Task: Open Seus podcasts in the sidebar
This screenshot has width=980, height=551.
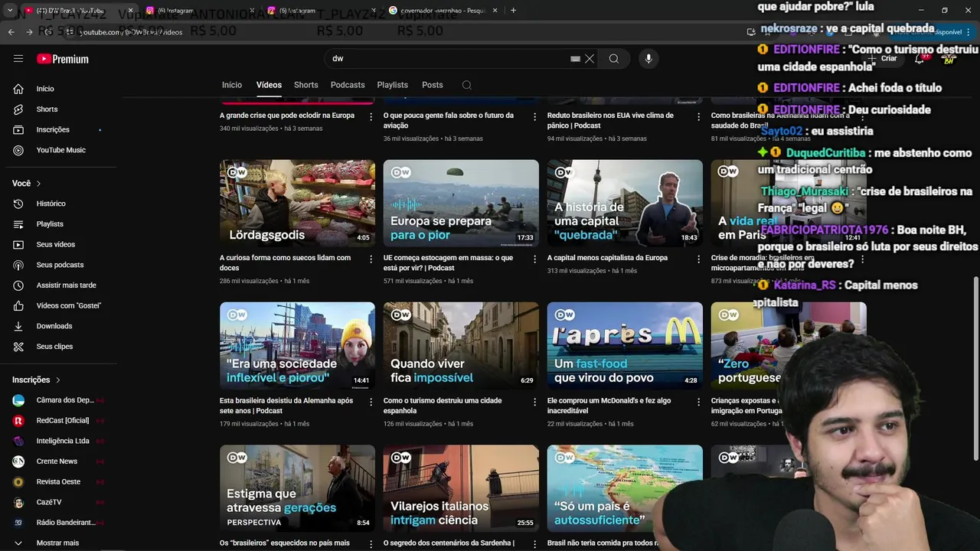Action: (x=60, y=265)
